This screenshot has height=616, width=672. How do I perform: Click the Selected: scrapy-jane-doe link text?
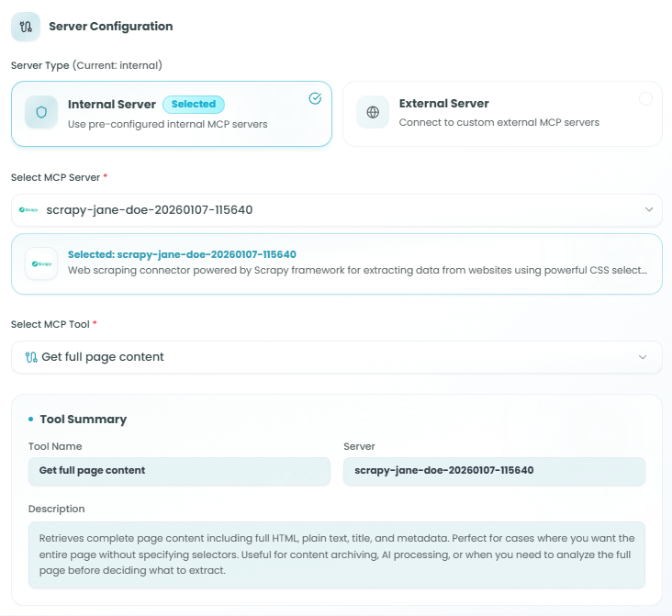(182, 254)
